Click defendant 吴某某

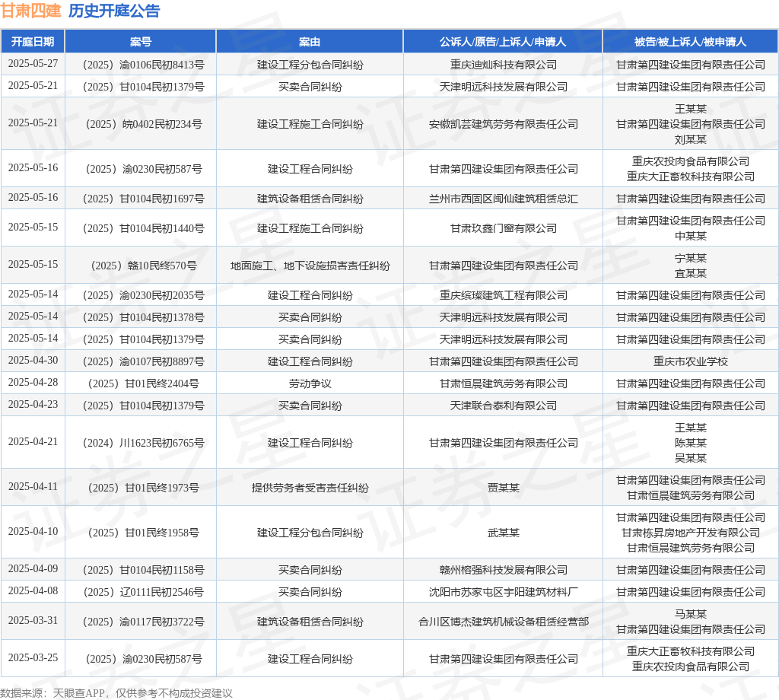pyautogui.click(x=691, y=459)
